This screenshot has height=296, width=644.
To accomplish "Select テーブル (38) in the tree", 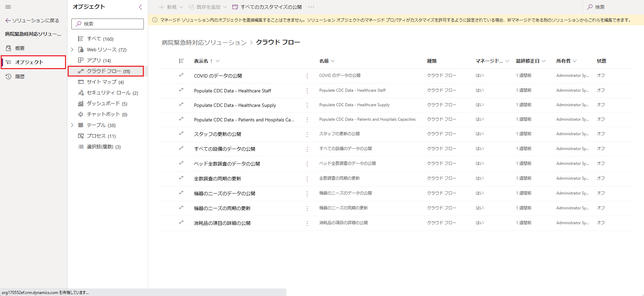I will click(101, 125).
